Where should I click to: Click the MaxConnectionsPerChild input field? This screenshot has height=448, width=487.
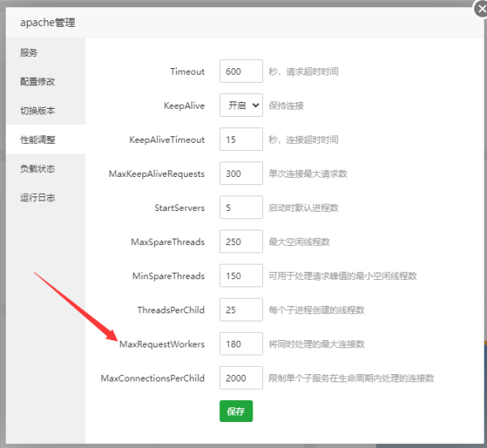241,378
